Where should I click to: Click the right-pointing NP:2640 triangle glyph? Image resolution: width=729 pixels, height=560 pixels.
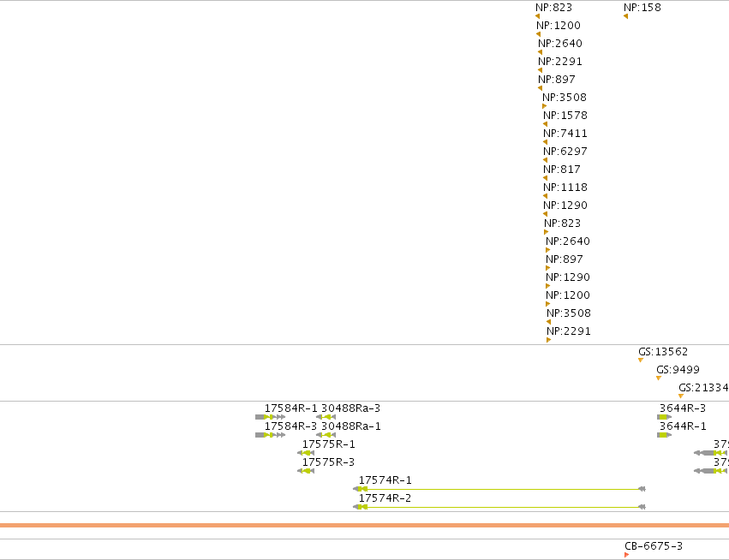pos(548,250)
